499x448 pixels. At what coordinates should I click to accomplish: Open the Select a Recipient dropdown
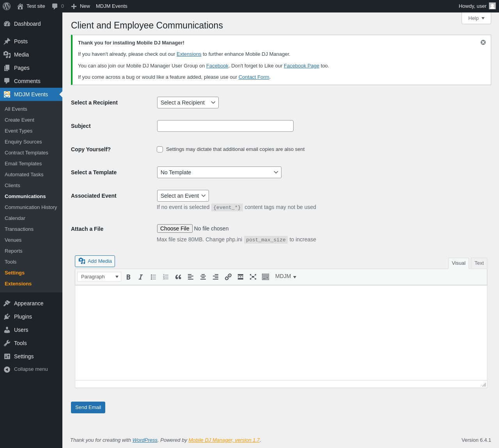[188, 103]
